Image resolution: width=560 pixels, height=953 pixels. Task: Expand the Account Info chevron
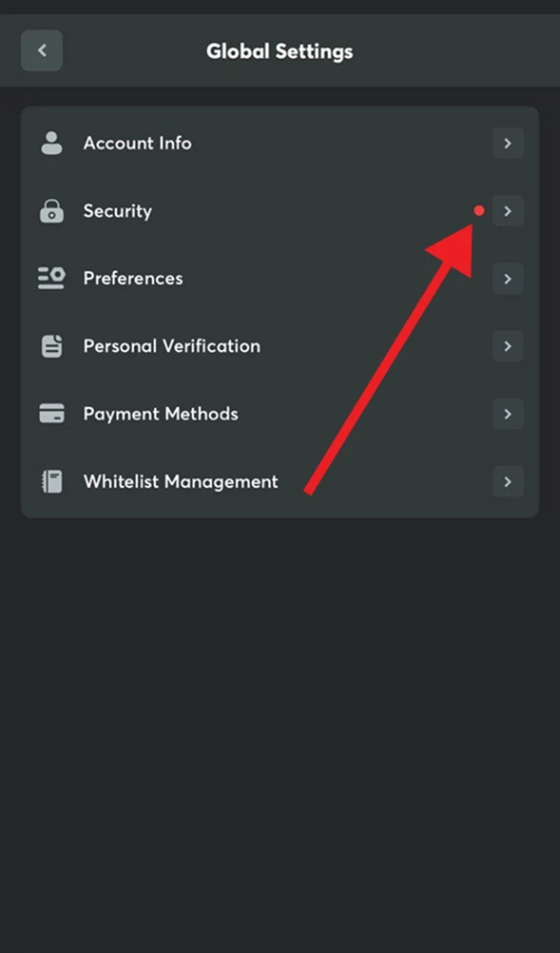click(507, 143)
